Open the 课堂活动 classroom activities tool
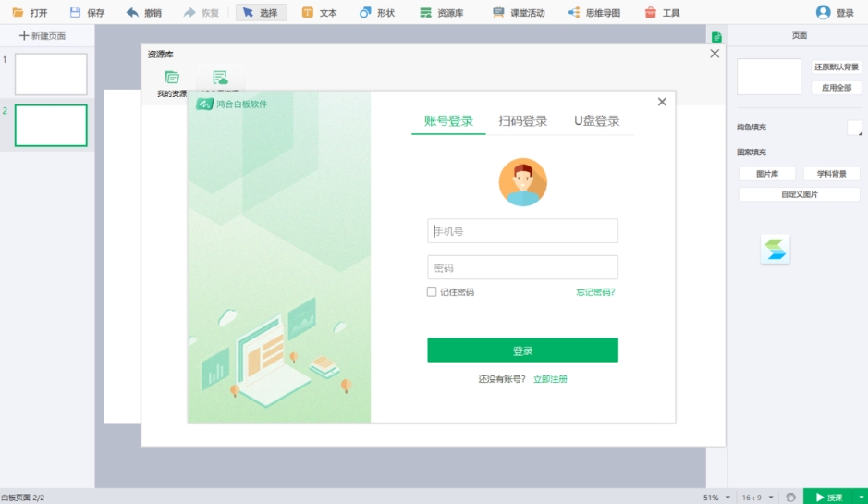Image resolution: width=868 pixels, height=504 pixels. [519, 12]
